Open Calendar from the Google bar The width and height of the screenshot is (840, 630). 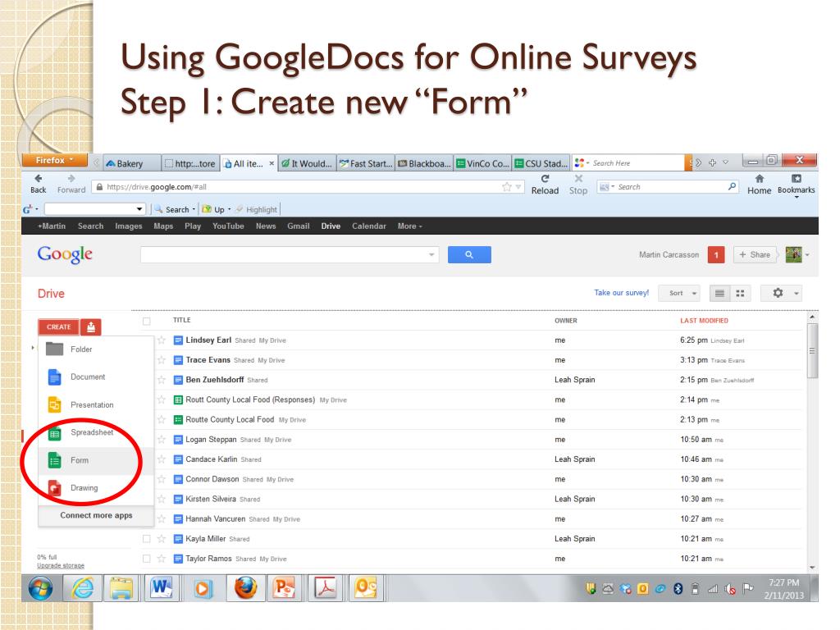369,226
